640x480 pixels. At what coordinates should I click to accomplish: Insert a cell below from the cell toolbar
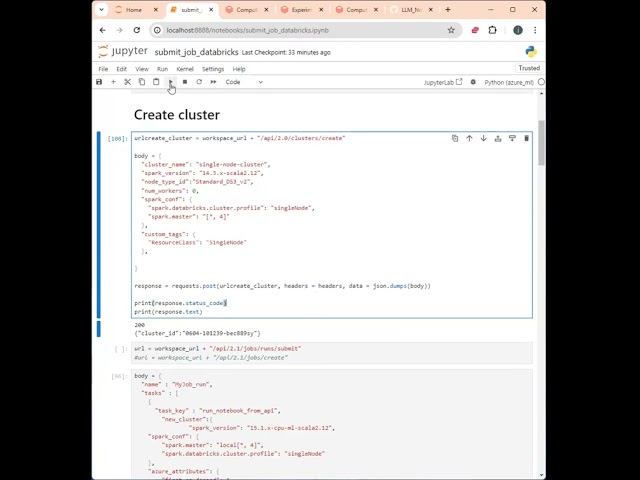pyautogui.click(x=512, y=138)
